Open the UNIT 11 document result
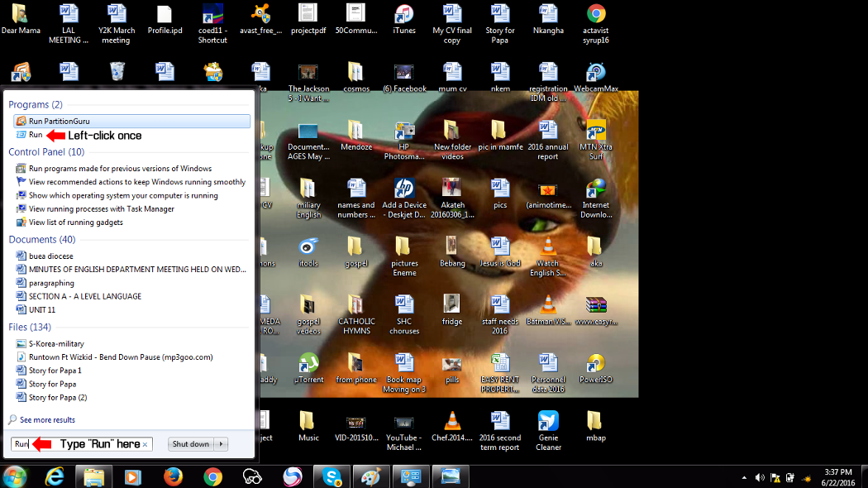 tap(36, 309)
